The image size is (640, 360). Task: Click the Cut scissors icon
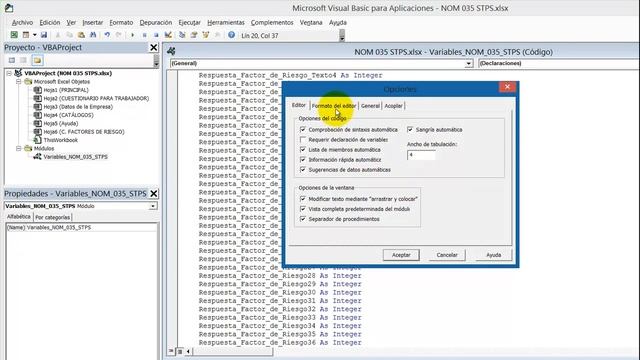click(x=58, y=35)
